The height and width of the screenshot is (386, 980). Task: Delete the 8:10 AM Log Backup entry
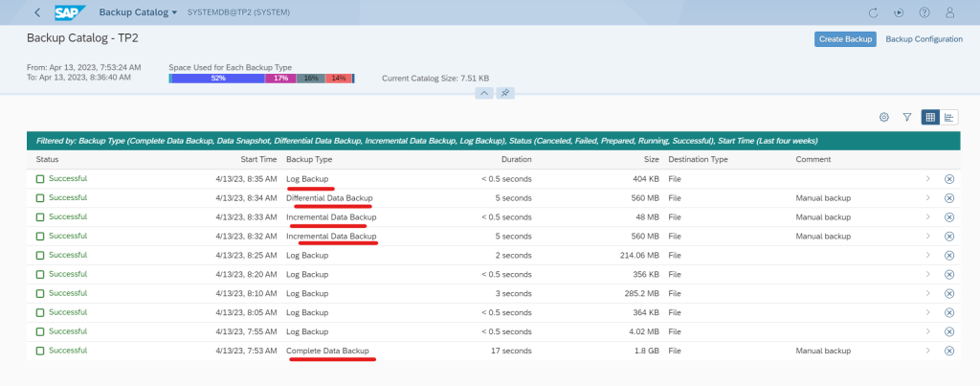click(x=948, y=293)
